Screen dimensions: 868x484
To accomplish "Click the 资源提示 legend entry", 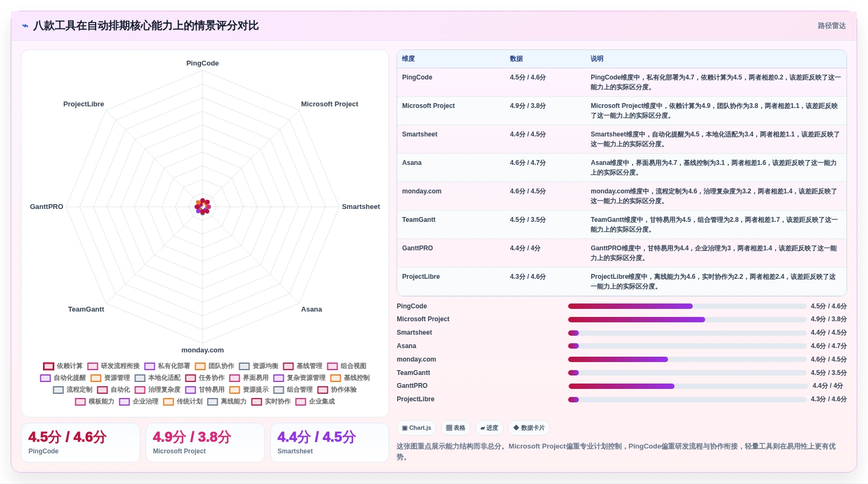I will pyautogui.click(x=249, y=389).
